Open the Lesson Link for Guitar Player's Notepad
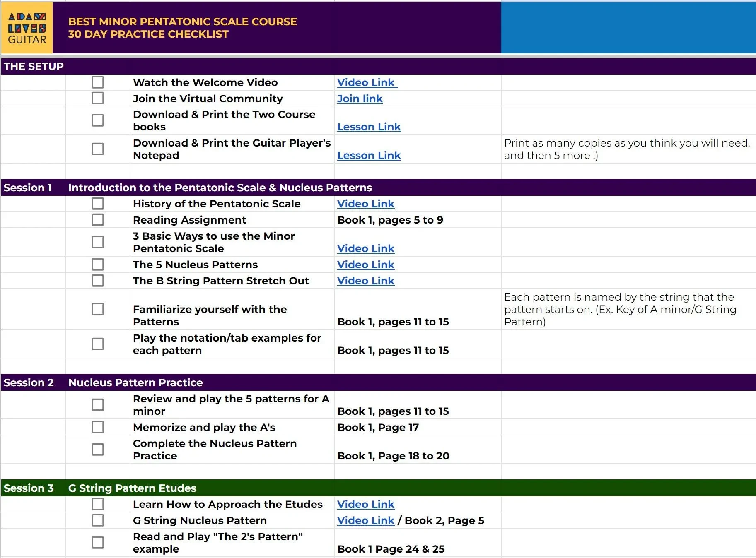 click(x=369, y=155)
